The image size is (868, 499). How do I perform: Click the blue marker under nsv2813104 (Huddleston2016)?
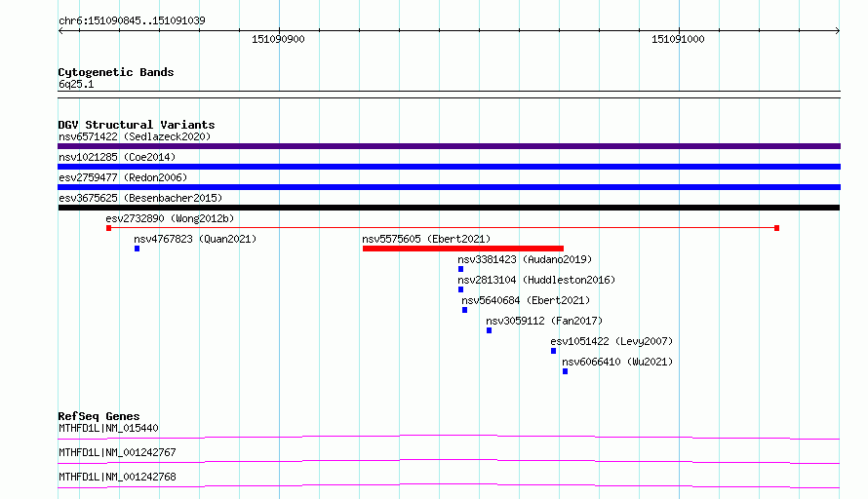[460, 289]
